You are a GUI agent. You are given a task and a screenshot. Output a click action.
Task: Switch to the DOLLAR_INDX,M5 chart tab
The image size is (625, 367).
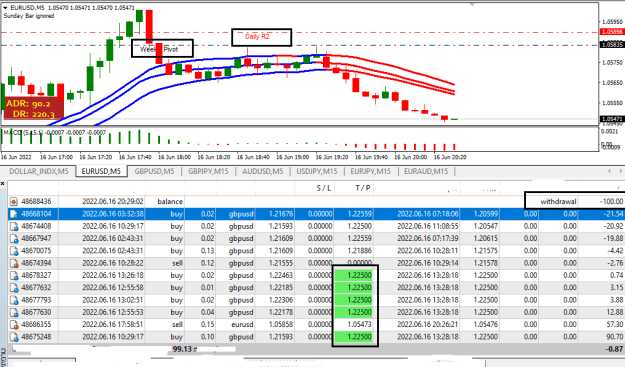tap(39, 171)
